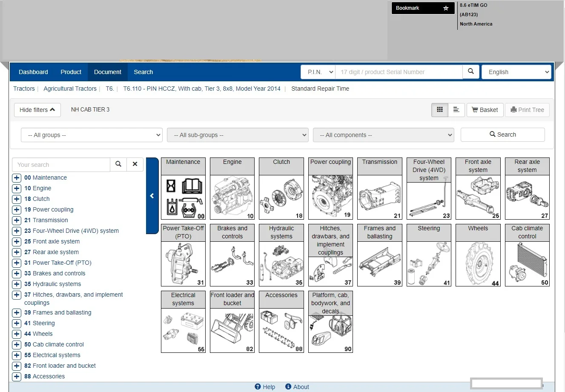Open Hydraulic systems thumbnail
Viewport: 565px width, 392px height.
tap(281, 255)
